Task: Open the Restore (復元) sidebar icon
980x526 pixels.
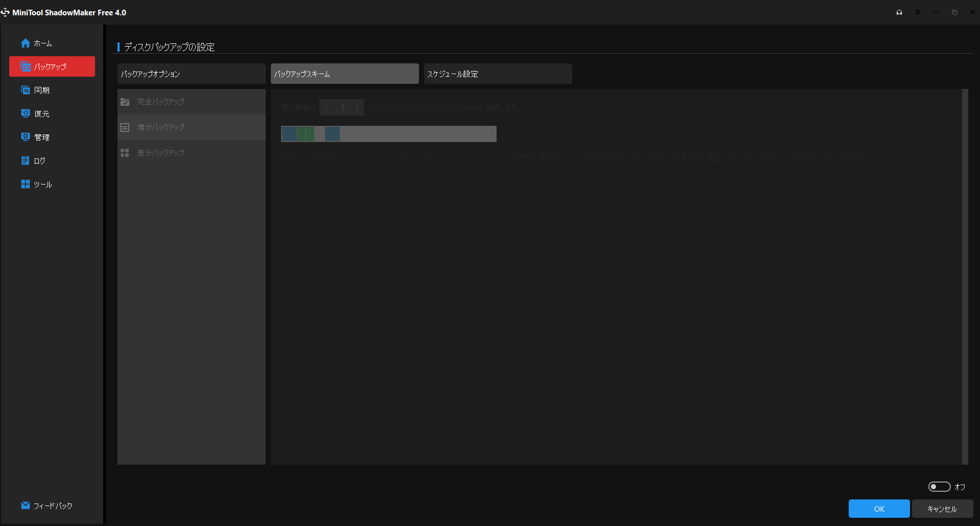Action: pyautogui.click(x=25, y=113)
